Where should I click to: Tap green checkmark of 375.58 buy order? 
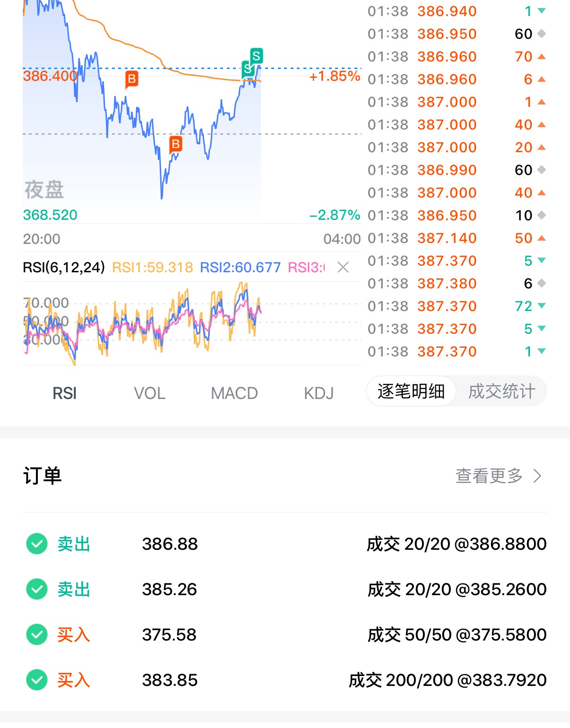click(x=37, y=634)
